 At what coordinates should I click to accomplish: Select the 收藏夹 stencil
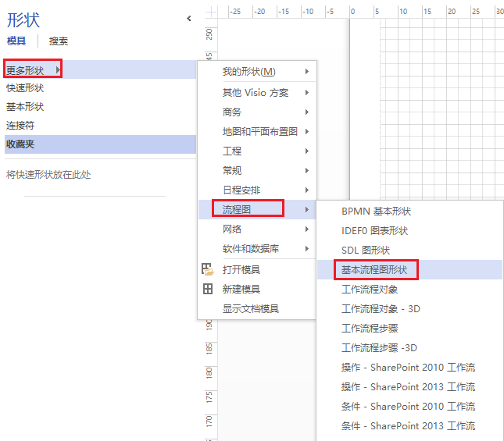point(100,144)
